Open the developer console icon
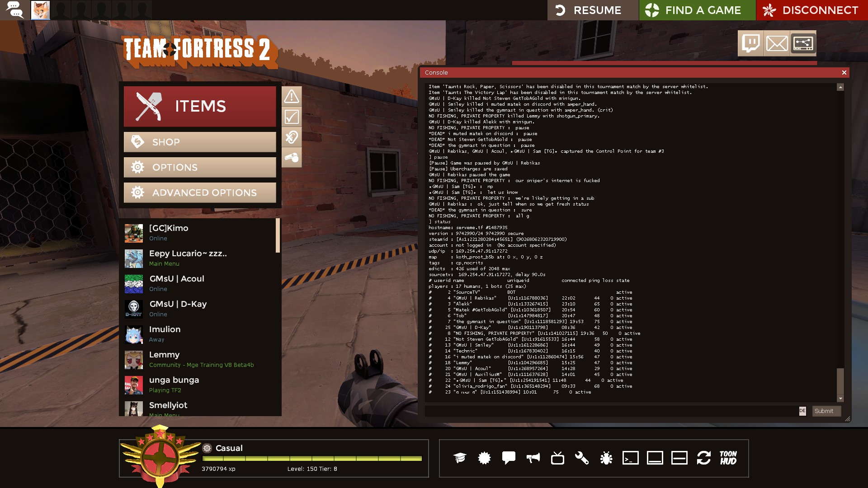 631,458
